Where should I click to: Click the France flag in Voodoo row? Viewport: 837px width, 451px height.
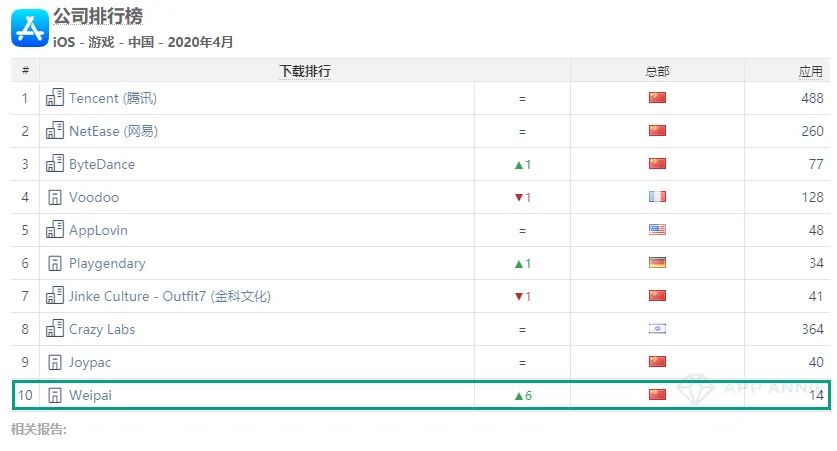pos(657,196)
